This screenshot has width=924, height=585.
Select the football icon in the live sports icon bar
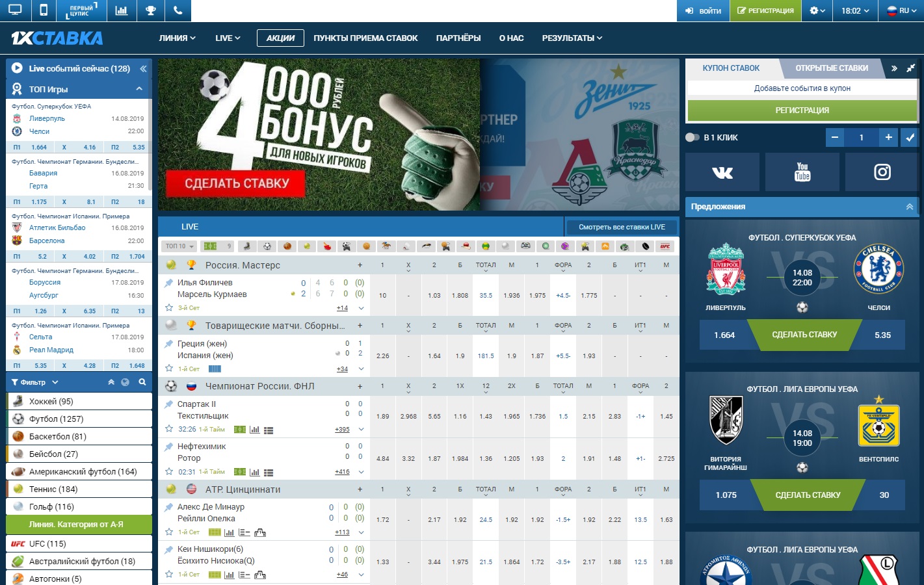point(267,246)
